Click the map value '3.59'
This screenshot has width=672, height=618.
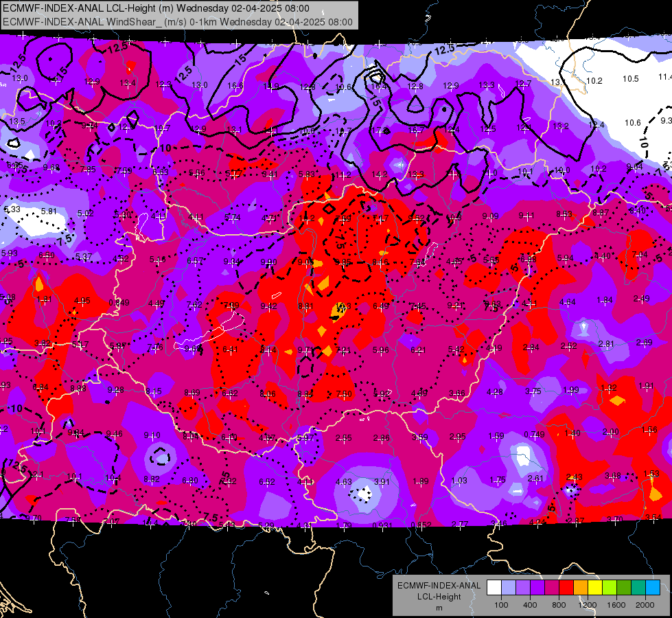[x=420, y=437]
